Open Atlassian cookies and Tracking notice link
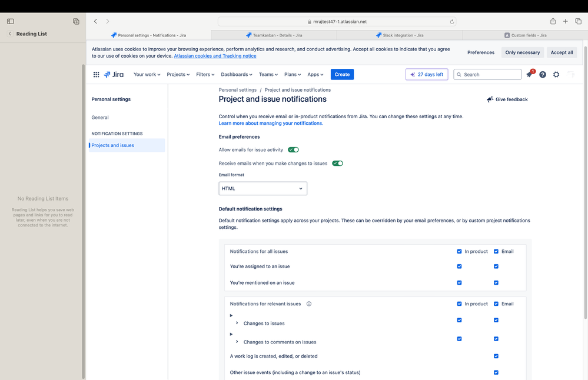The width and height of the screenshot is (588, 380). 215,56
